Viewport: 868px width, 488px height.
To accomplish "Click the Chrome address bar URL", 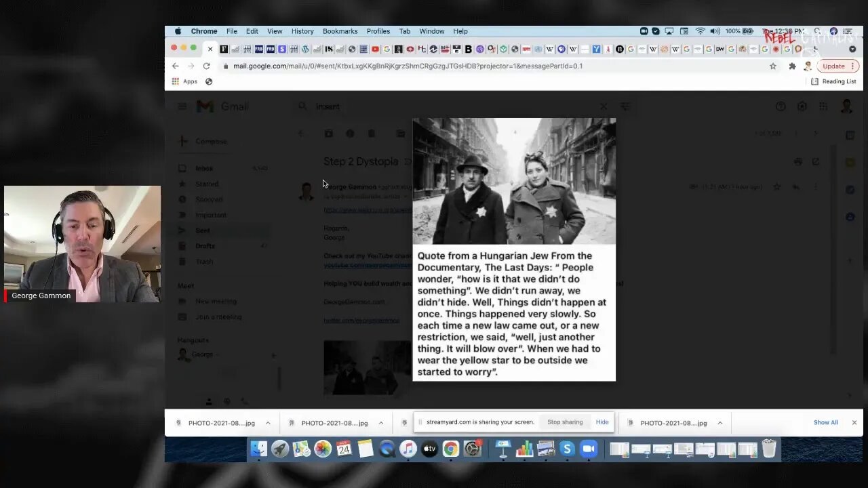I will click(408, 66).
